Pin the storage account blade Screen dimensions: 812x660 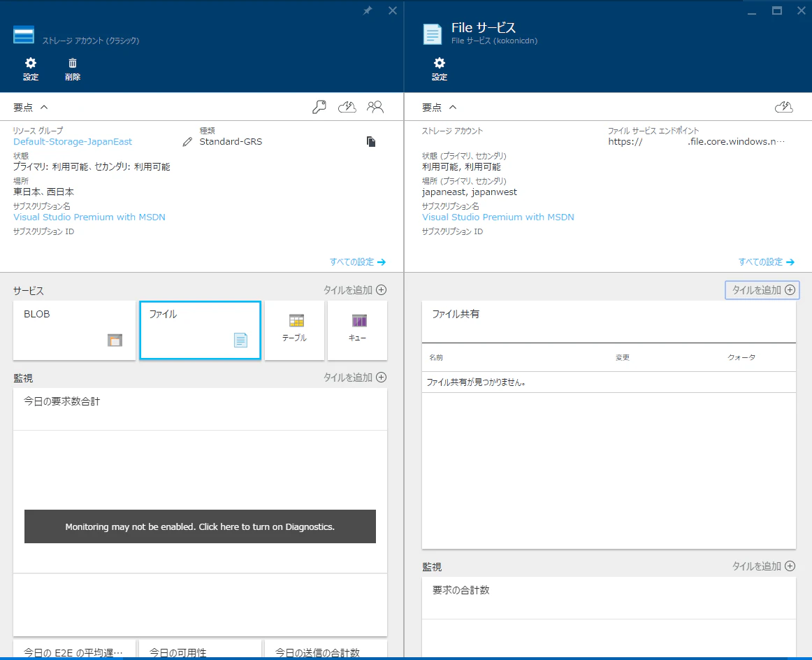[367, 10]
